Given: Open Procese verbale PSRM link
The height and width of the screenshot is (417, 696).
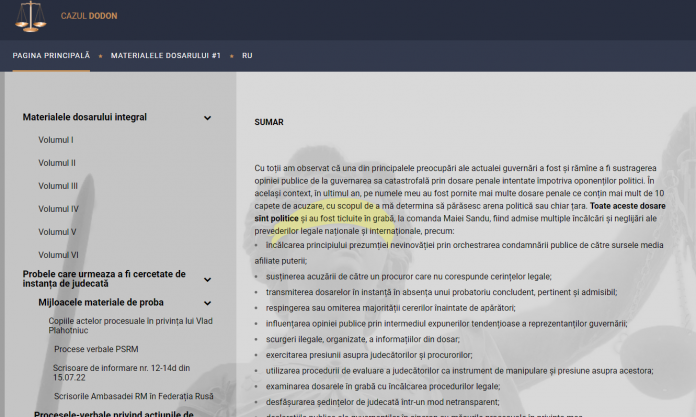Looking at the screenshot, I should [x=96, y=349].
